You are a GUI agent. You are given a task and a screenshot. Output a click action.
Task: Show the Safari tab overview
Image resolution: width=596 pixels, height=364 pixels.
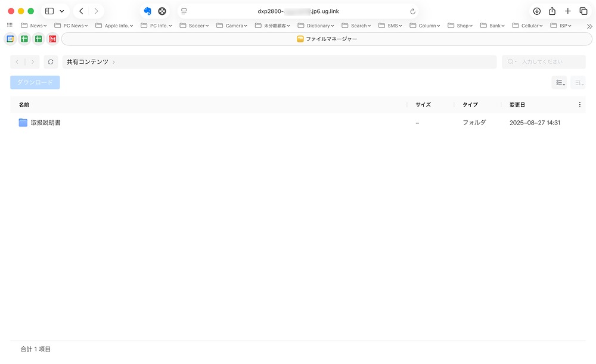tap(583, 11)
